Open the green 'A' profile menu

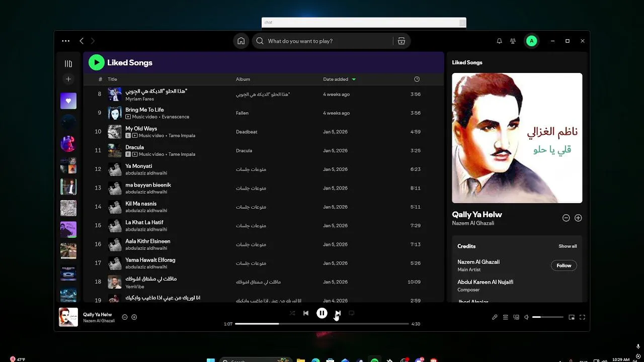click(531, 41)
